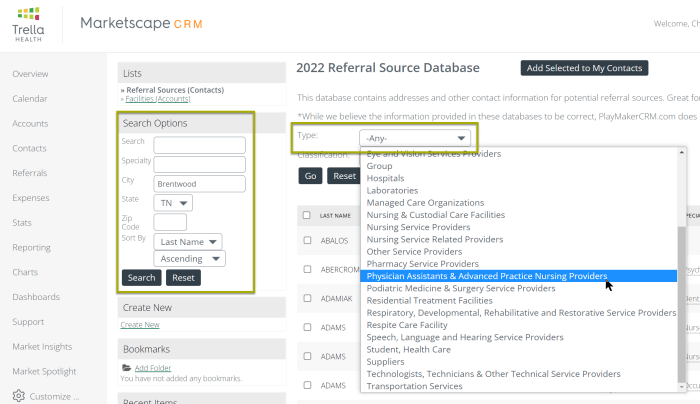Open Referrals in the sidebar
Image resolution: width=700 pixels, height=404 pixels.
click(30, 173)
